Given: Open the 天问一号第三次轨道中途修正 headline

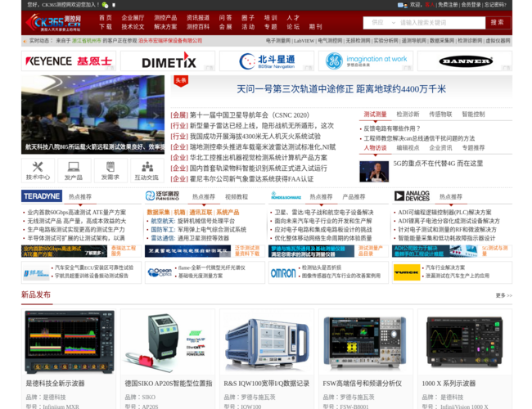Looking at the screenshot, I should point(341,89).
